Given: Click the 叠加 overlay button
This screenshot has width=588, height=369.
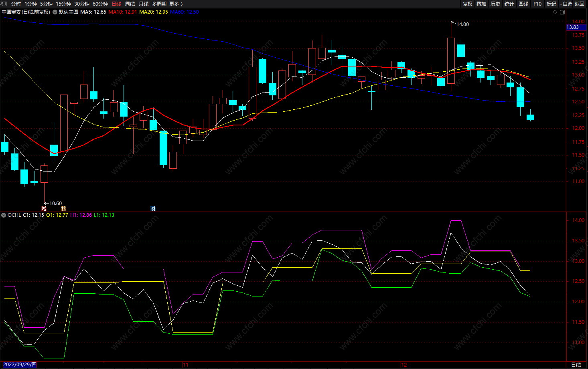Looking at the screenshot, I should (481, 4).
